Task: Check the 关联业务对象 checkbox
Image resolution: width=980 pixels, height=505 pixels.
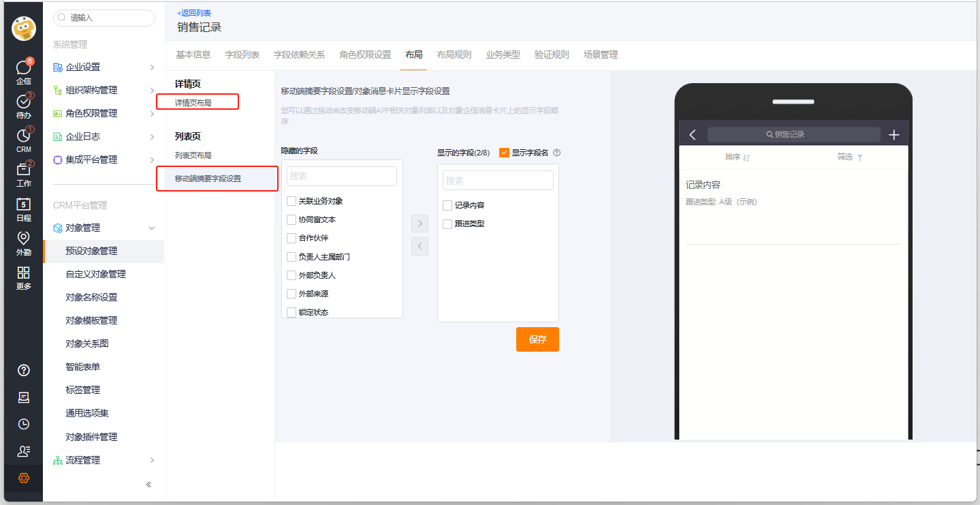Action: point(291,201)
